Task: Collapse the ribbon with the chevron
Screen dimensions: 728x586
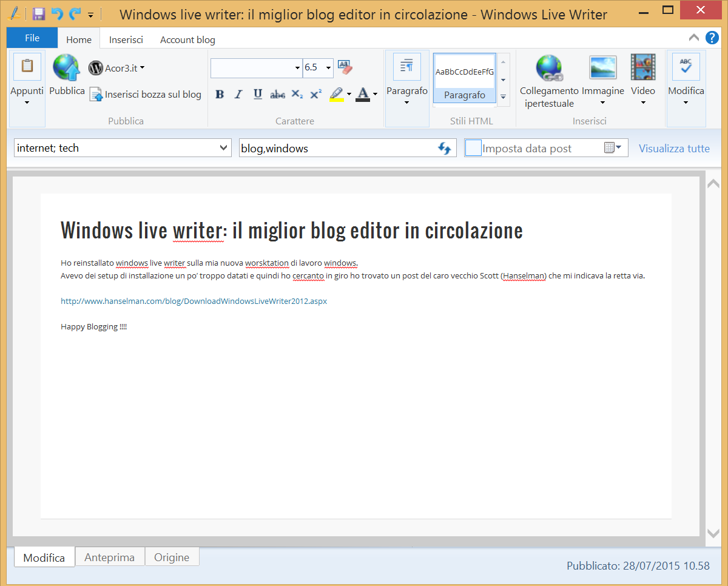Action: click(x=695, y=38)
